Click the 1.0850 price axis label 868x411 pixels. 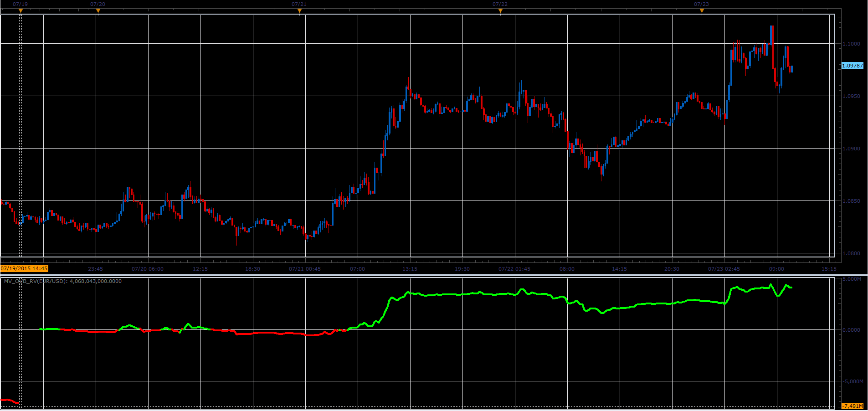coord(852,201)
